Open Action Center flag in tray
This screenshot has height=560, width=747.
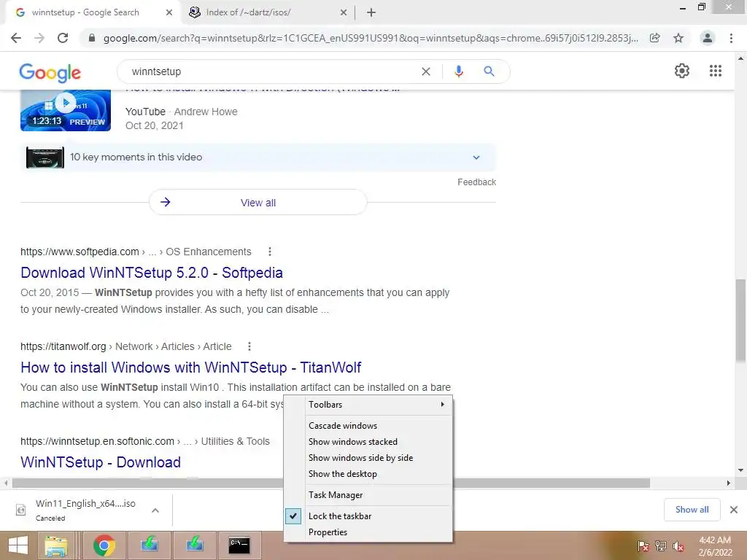pyautogui.click(x=643, y=546)
